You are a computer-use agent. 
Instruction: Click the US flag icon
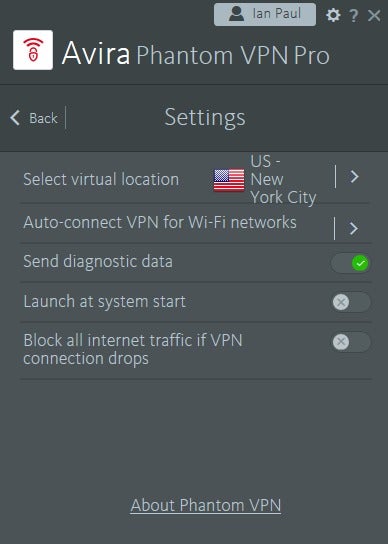229,180
